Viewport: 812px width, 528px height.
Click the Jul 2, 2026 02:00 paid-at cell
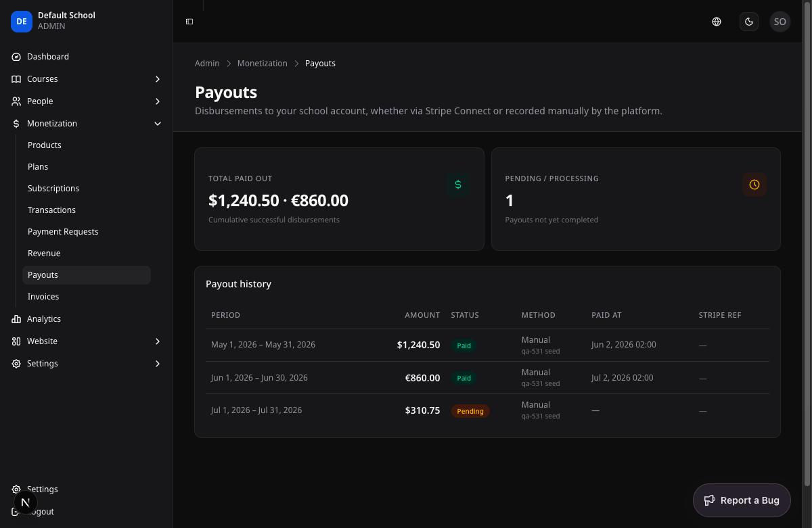(x=622, y=378)
